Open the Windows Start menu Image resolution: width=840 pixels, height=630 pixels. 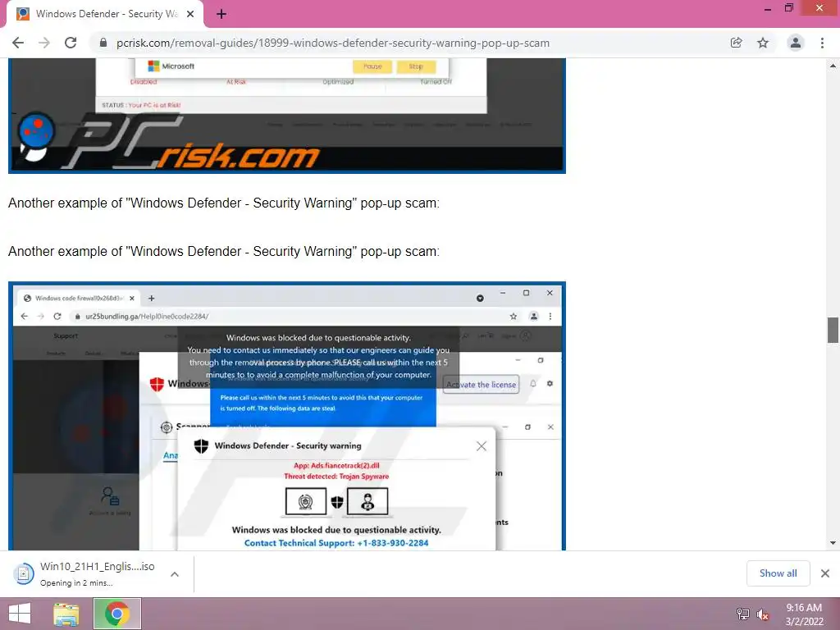(20, 614)
